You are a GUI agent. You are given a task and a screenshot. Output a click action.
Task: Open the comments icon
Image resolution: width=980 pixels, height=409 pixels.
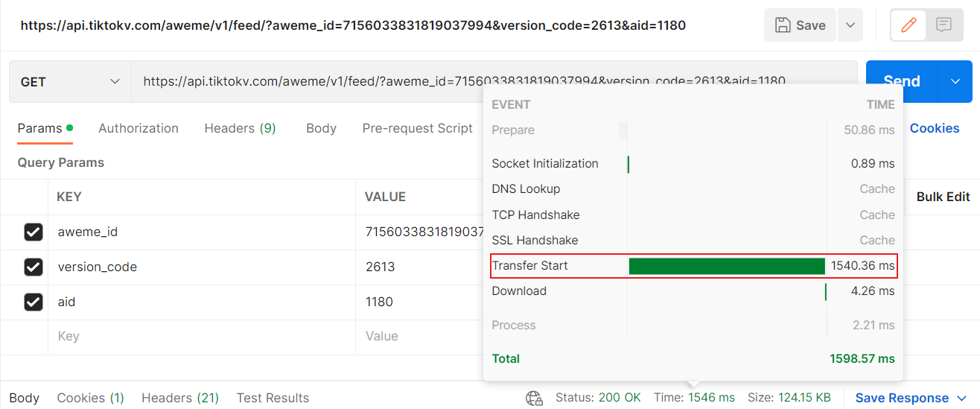(944, 25)
